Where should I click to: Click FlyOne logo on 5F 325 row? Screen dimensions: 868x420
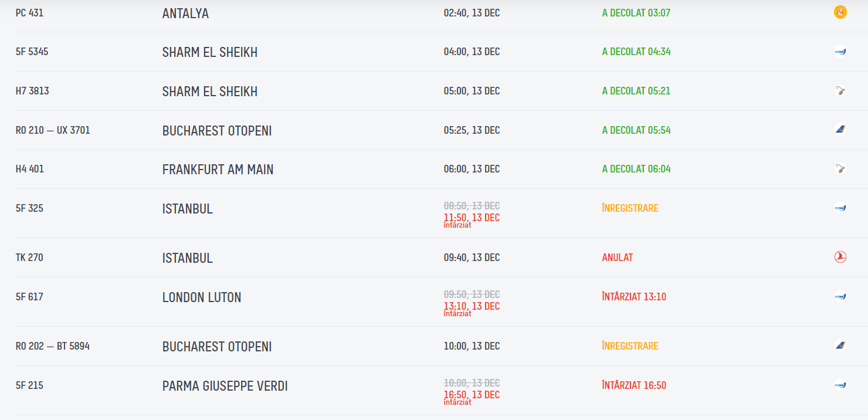[840, 208]
